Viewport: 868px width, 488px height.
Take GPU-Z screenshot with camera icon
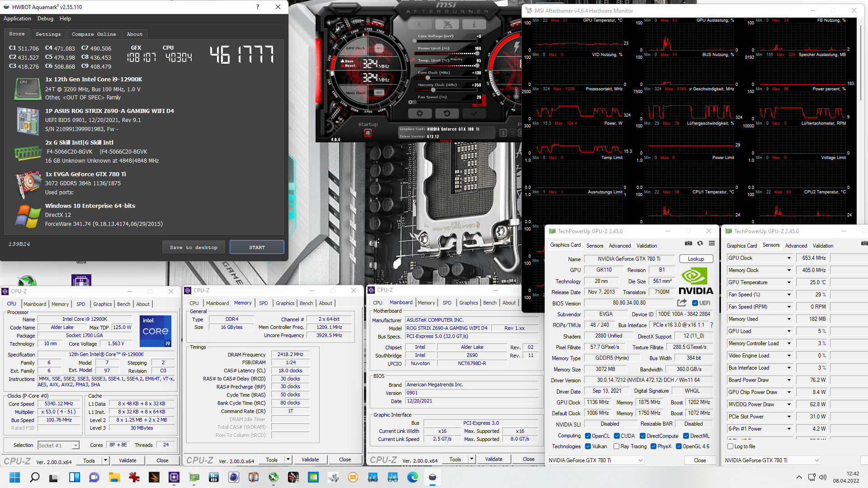click(x=688, y=243)
